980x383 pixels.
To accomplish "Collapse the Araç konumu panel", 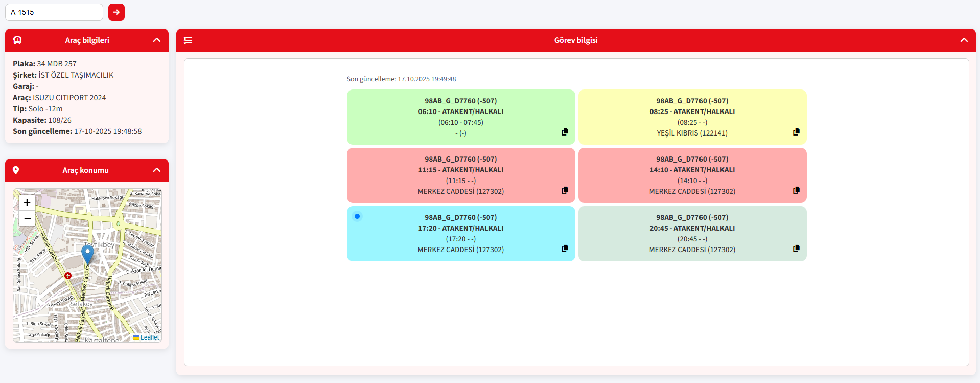I will [x=157, y=170].
